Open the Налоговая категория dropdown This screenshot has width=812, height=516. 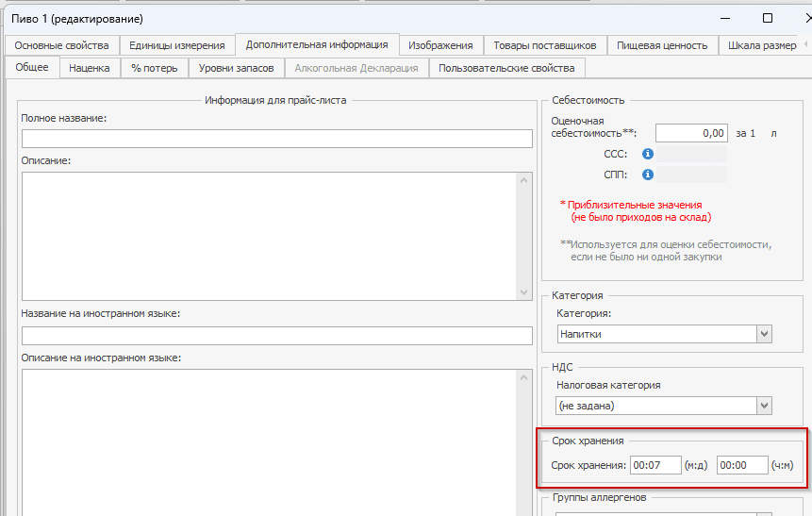click(764, 406)
